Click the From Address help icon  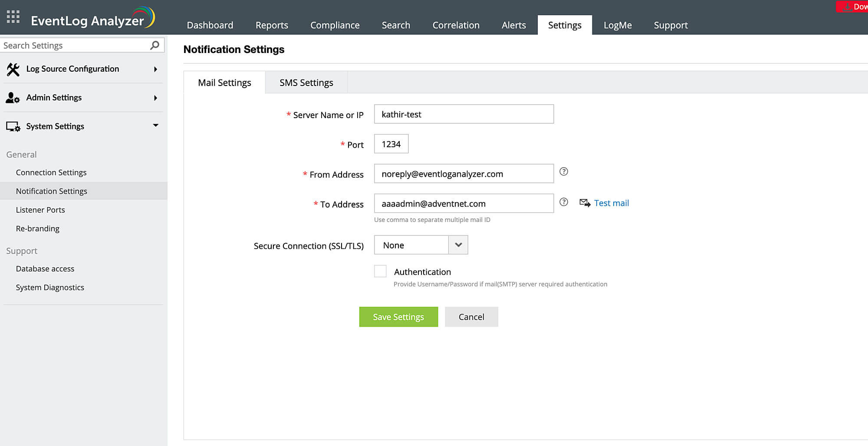point(564,172)
